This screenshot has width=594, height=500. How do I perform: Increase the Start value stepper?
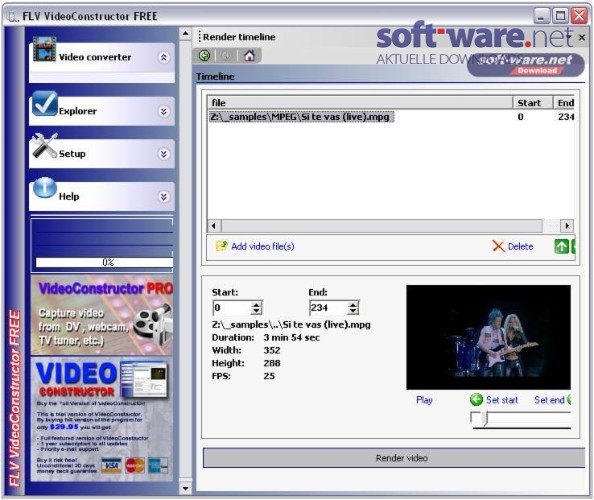pos(256,305)
